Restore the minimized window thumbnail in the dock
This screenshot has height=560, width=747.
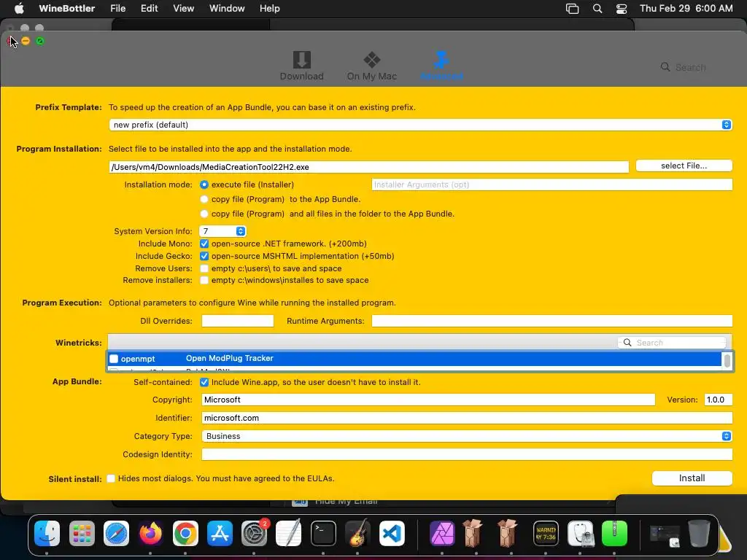click(x=665, y=535)
